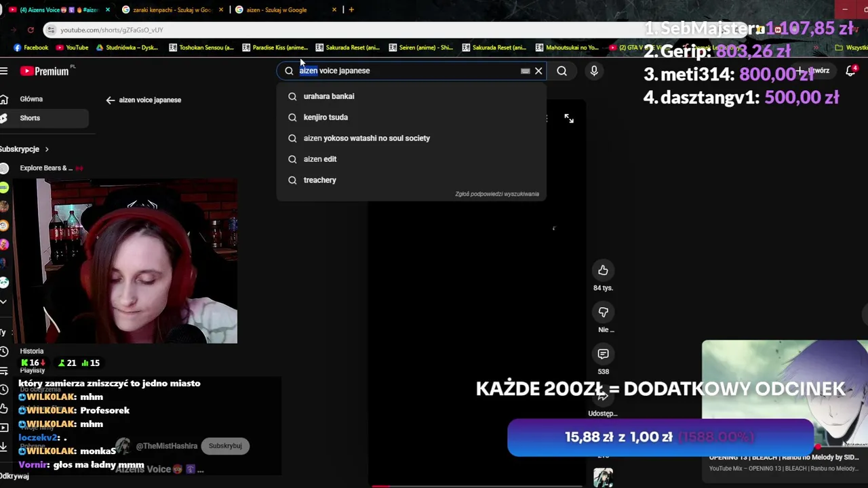The width and height of the screenshot is (868, 488).
Task: Like the Short with thumbs up
Action: (603, 270)
